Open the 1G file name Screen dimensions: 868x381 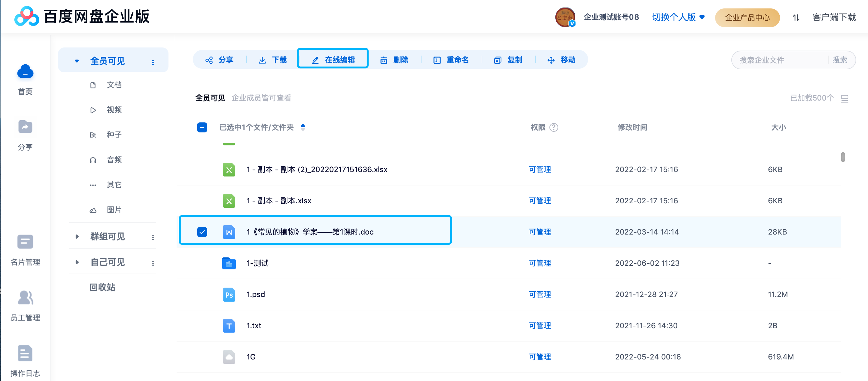[251, 357]
